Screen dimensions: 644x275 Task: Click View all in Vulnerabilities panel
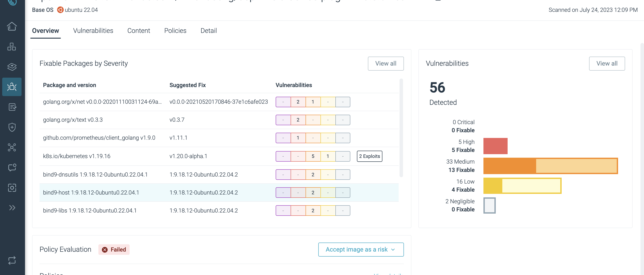pyautogui.click(x=607, y=63)
